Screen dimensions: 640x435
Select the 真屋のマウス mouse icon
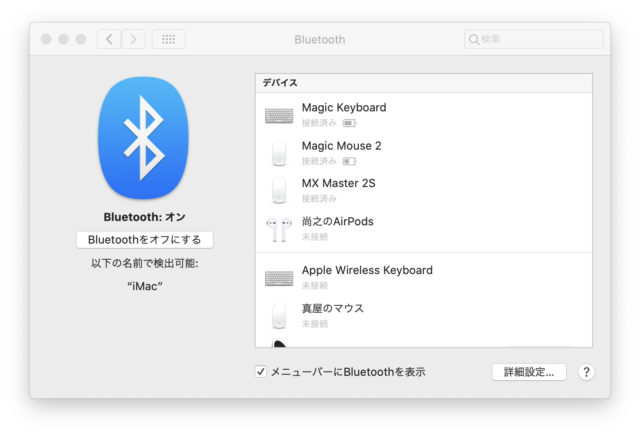pyautogui.click(x=279, y=316)
